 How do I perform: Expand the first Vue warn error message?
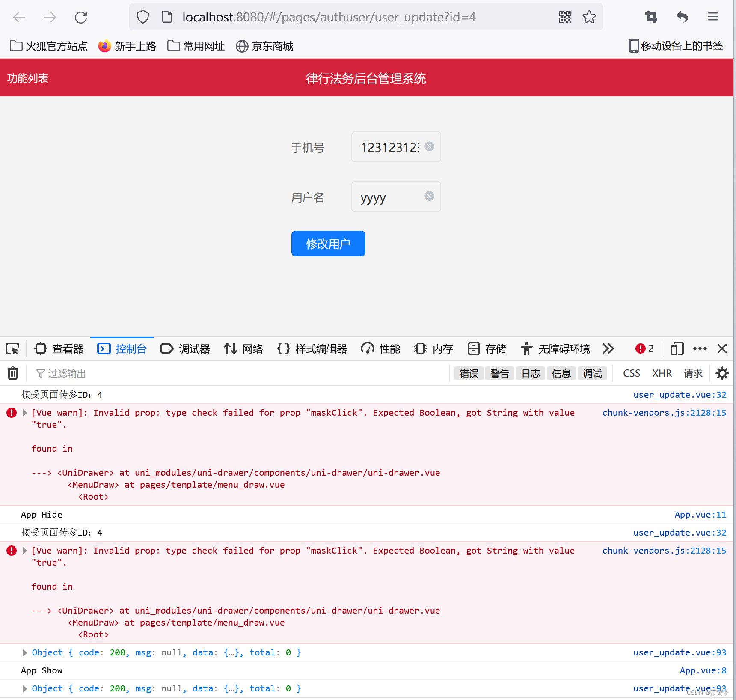pos(24,413)
